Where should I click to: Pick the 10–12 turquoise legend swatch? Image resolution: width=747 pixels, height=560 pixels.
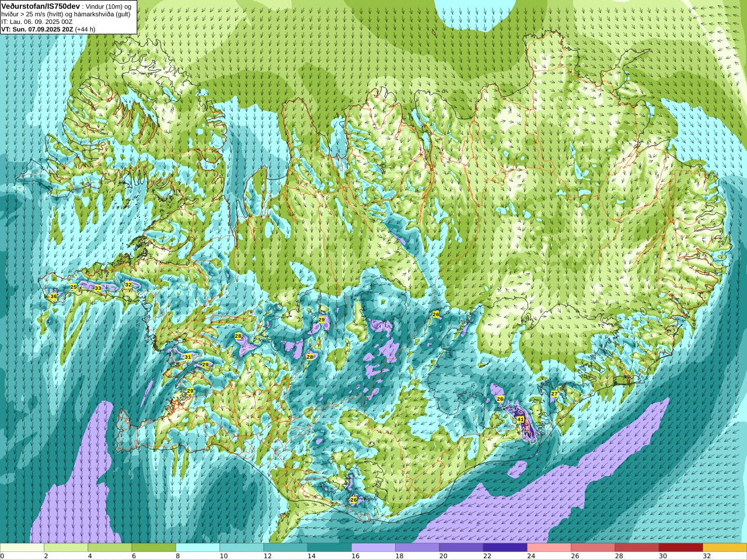coord(242,548)
